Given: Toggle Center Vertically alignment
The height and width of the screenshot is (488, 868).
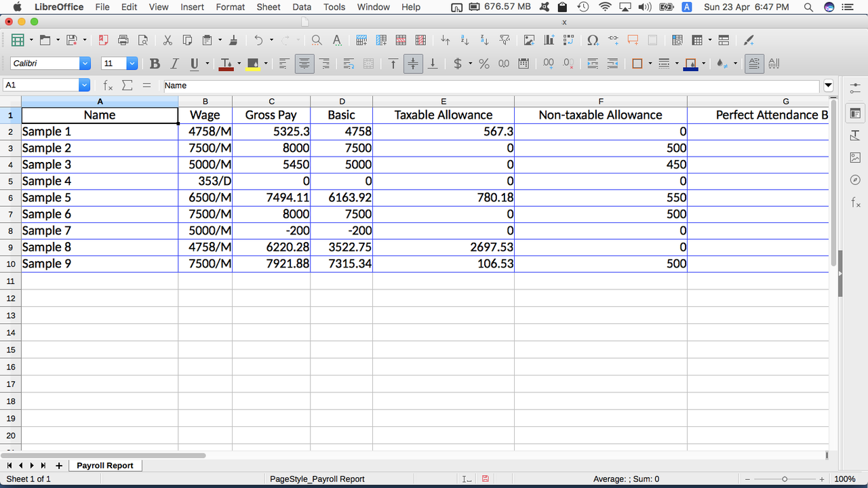Looking at the screenshot, I should [412, 64].
